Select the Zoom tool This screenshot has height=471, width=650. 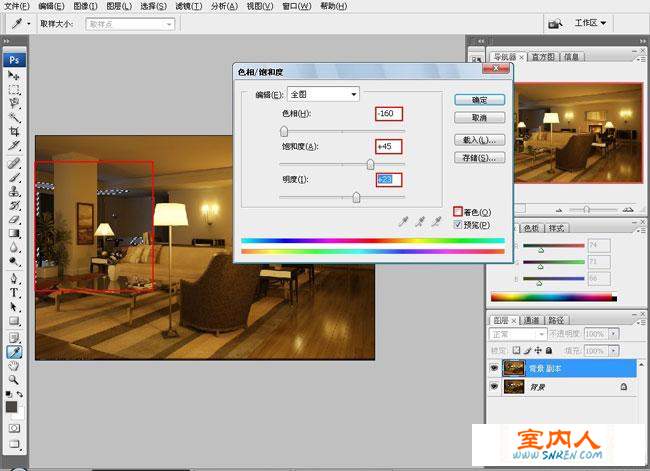tap(14, 380)
